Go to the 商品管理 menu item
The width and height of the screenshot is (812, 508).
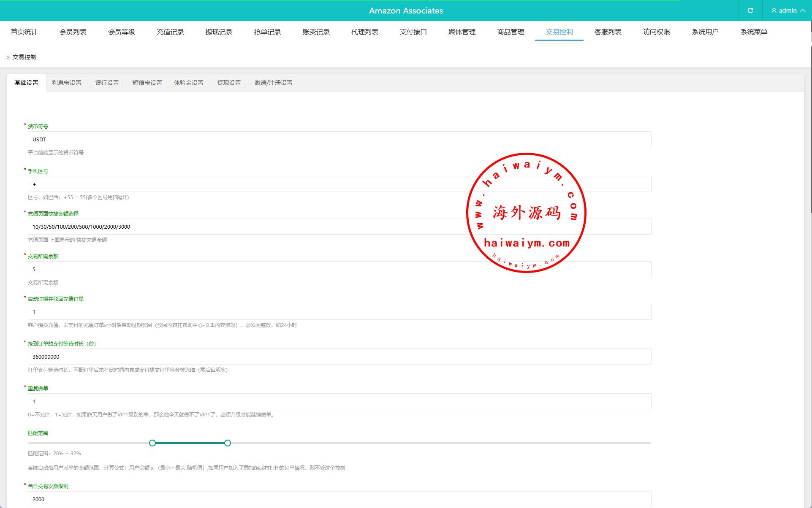[x=511, y=32]
